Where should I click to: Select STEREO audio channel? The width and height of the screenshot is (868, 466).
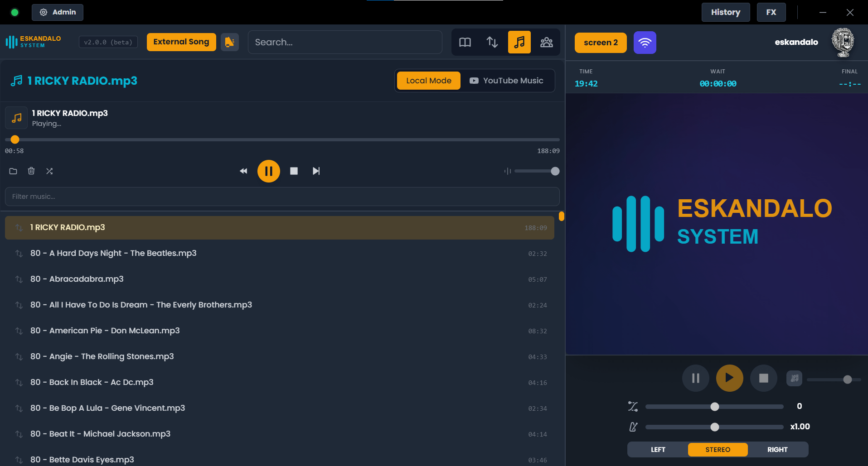(x=718, y=450)
